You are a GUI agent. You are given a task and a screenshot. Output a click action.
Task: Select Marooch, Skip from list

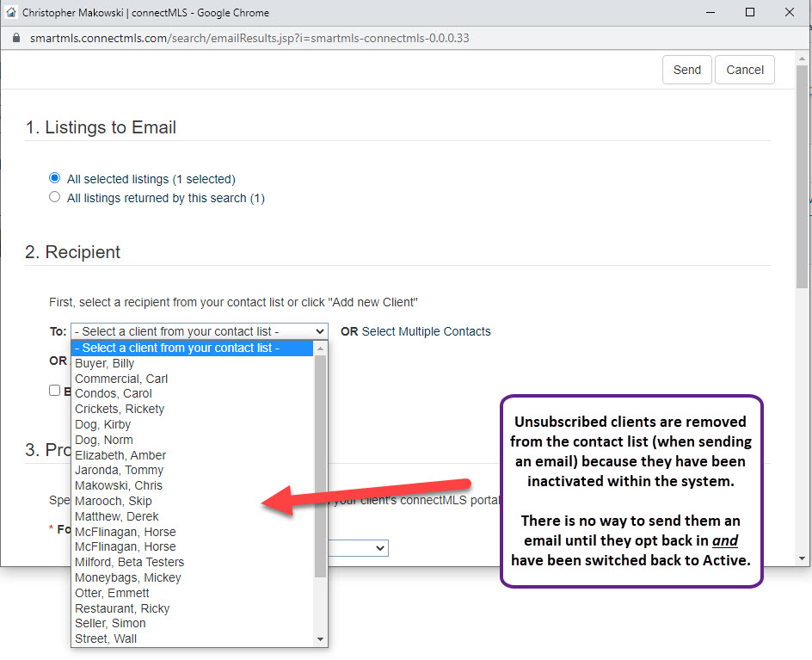coord(192,501)
